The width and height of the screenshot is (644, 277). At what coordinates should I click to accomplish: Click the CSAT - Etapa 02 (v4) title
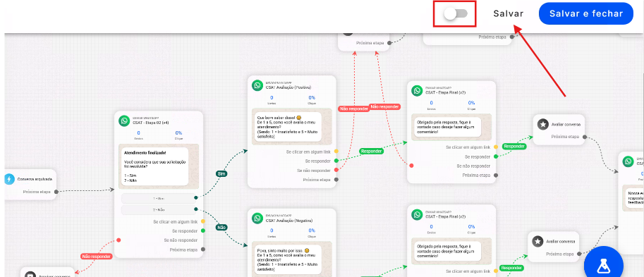pos(151,123)
